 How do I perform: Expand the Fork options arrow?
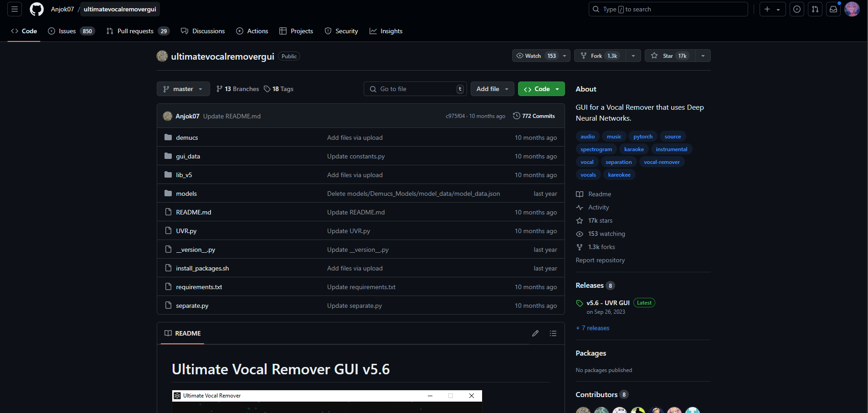pyautogui.click(x=633, y=56)
